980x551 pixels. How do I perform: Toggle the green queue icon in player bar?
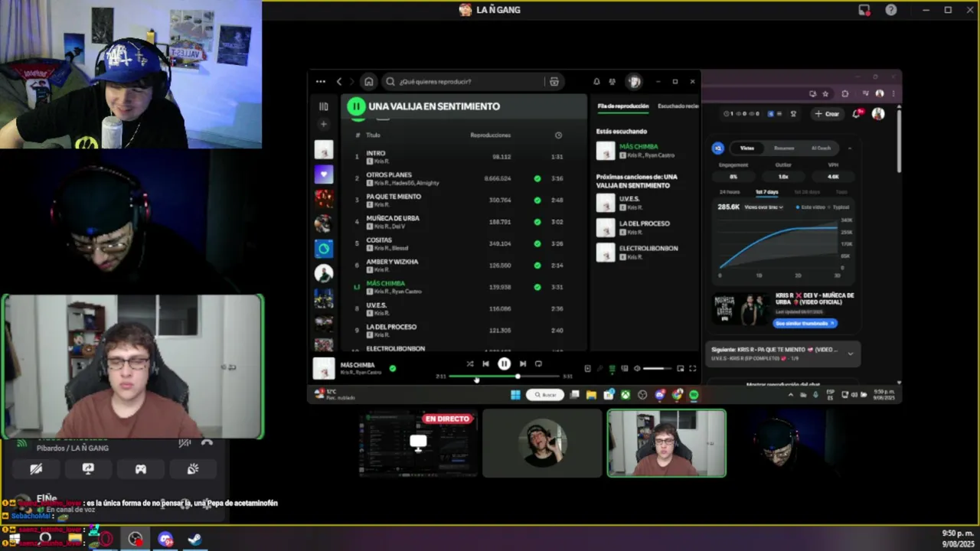612,369
